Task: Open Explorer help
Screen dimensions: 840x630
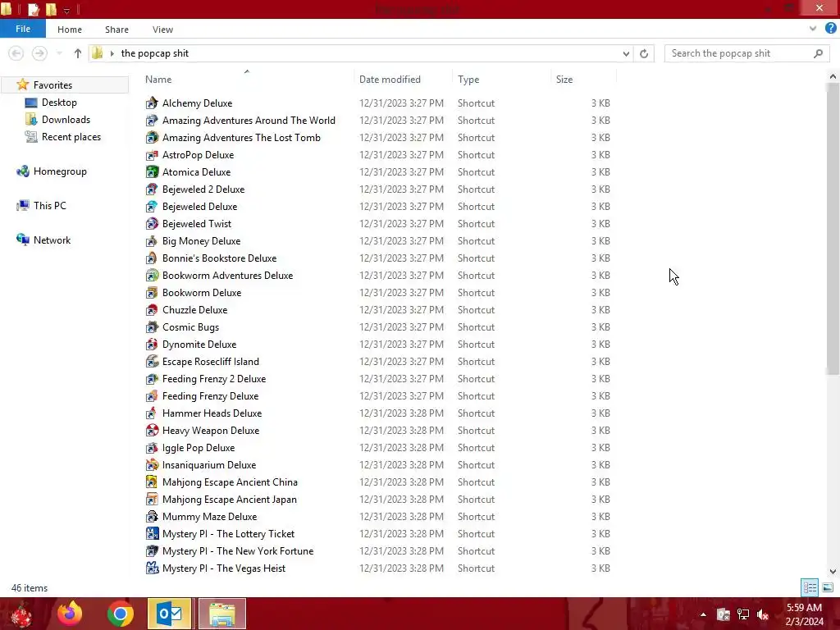Action: pos(830,29)
